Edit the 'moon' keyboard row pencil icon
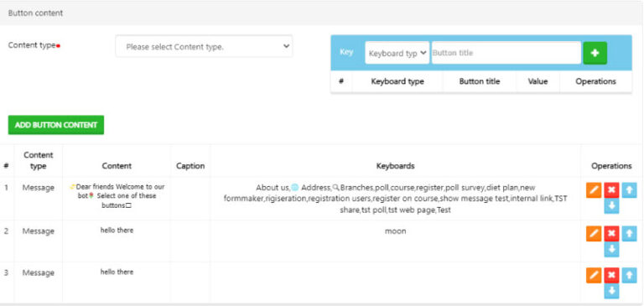 click(594, 233)
